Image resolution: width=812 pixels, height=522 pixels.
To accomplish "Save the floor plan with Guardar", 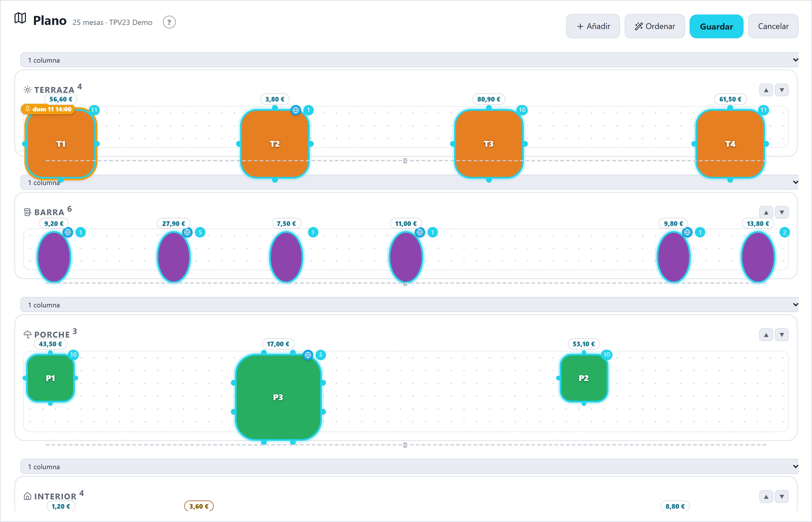I will coord(716,26).
